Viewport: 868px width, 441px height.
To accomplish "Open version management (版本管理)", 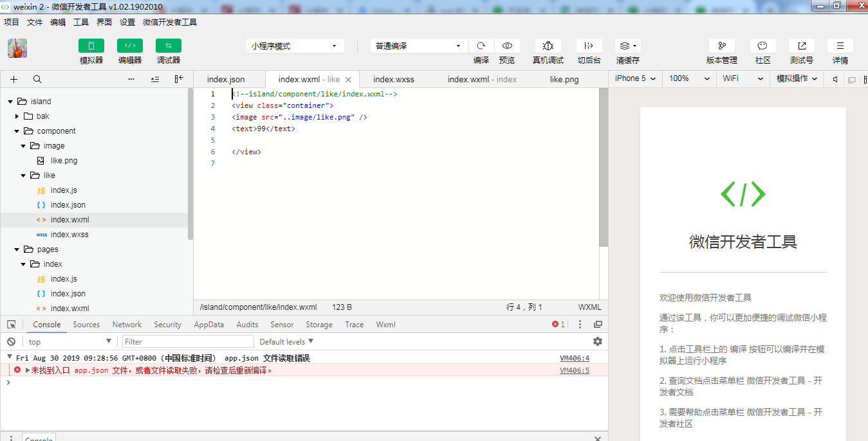I will tap(722, 46).
